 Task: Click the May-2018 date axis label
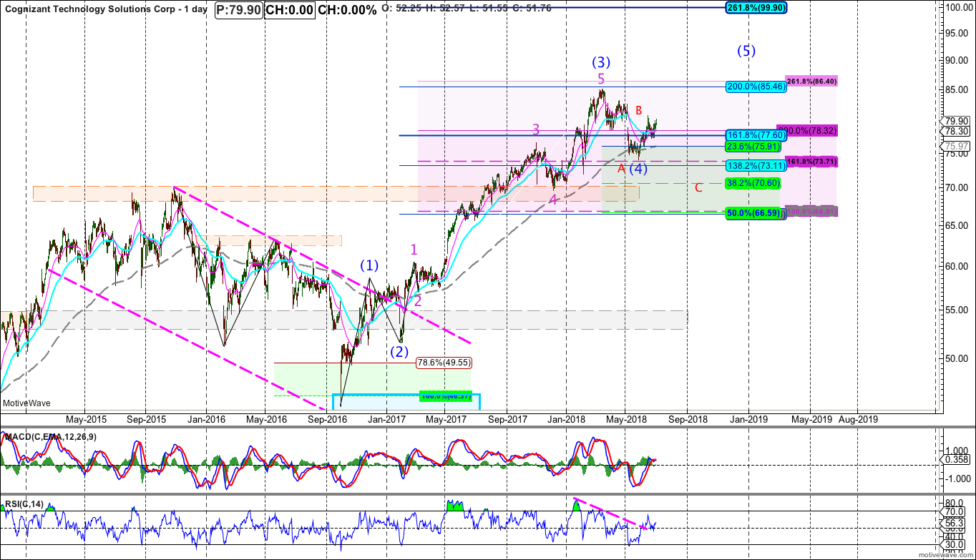pos(626,419)
